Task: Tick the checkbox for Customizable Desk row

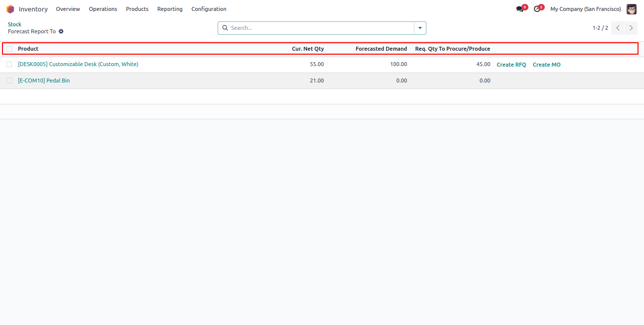Action: coord(9,65)
